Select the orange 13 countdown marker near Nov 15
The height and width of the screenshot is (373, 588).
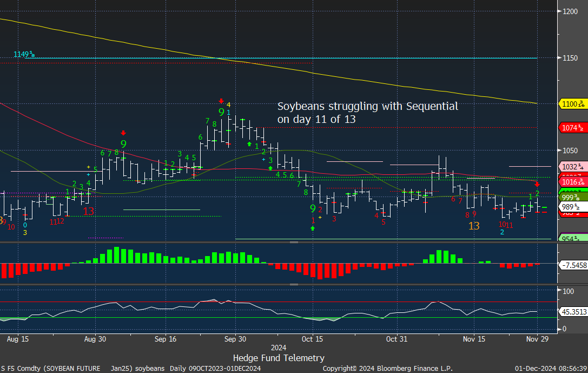[x=474, y=226]
